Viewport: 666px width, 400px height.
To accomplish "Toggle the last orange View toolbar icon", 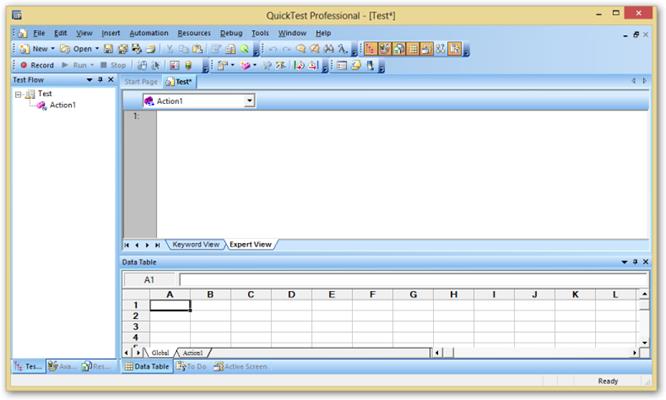I will click(x=454, y=49).
